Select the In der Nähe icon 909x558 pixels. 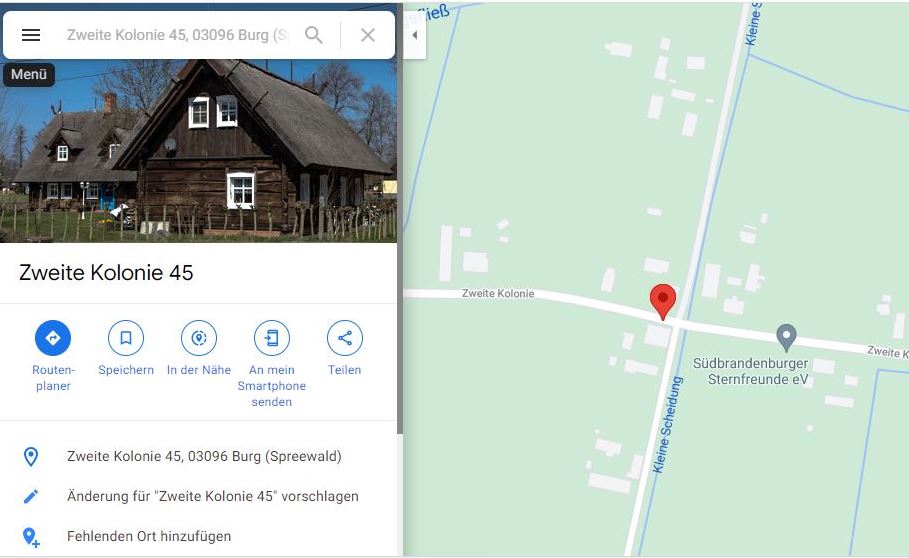199,338
